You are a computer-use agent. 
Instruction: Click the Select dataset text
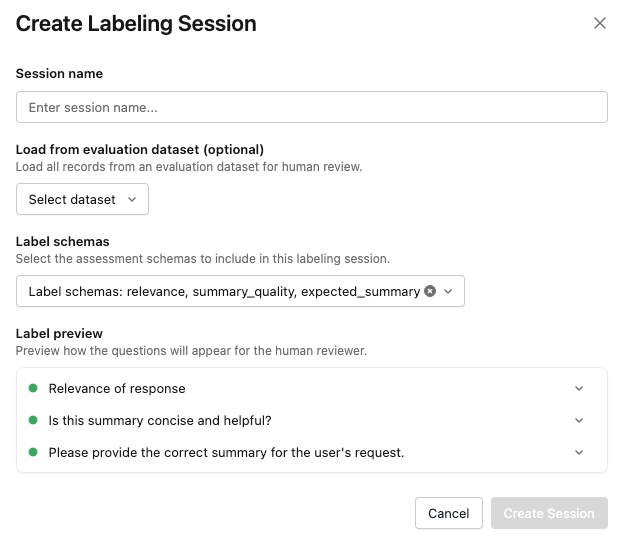click(x=72, y=199)
